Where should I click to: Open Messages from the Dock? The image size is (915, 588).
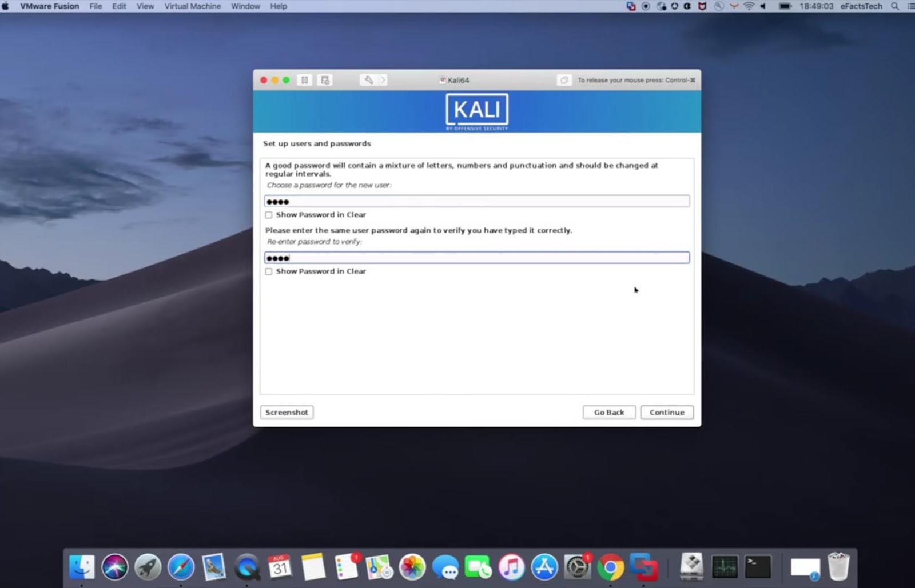(445, 567)
